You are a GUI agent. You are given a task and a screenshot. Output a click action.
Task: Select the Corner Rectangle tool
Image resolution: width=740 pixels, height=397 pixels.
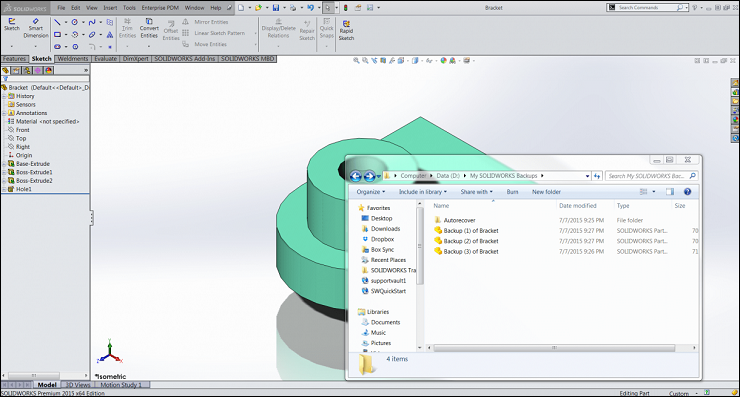click(57, 34)
